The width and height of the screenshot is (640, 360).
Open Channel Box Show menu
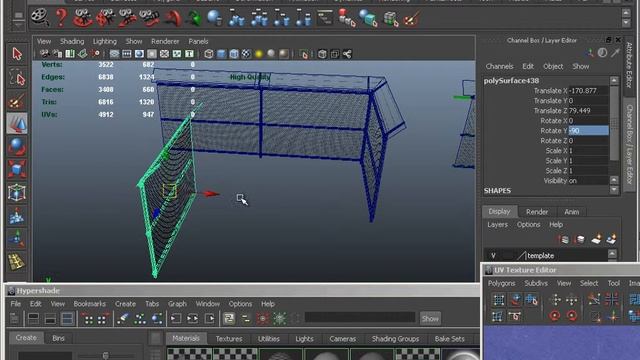pyautogui.click(x=580, y=66)
